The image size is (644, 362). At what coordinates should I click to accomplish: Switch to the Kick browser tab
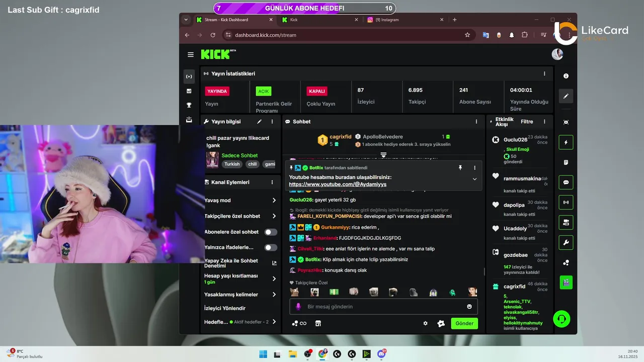[x=320, y=20]
